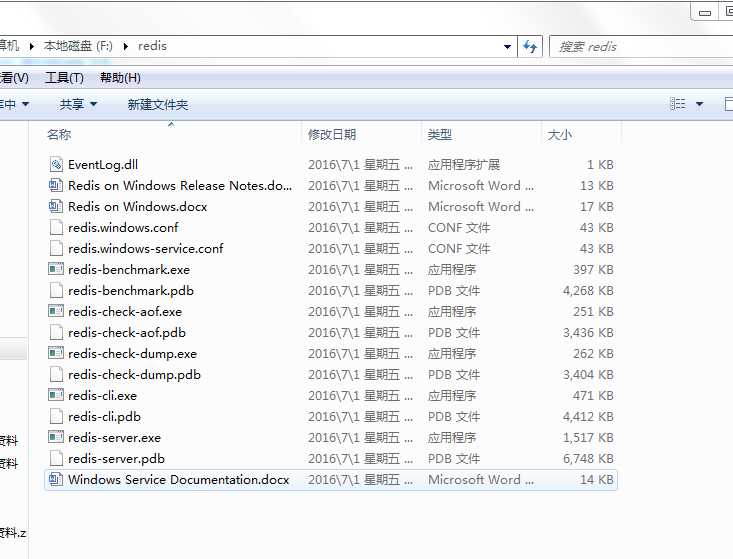
Task: Click the redis.windows.conf file icon
Action: coord(56,227)
